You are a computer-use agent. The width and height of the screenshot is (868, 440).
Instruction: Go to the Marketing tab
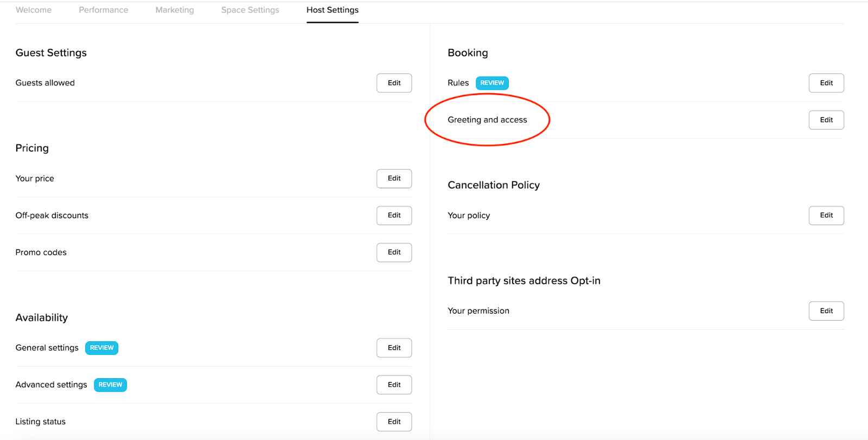coord(175,10)
